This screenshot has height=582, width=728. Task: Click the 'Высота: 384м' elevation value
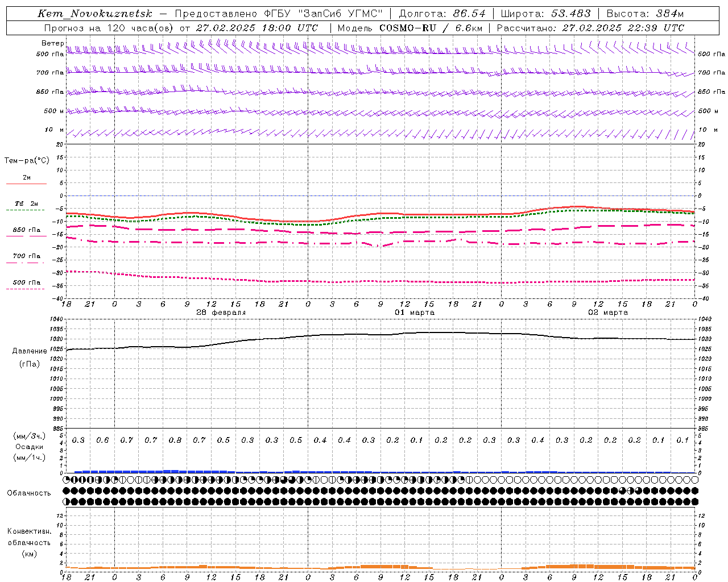coord(646,14)
